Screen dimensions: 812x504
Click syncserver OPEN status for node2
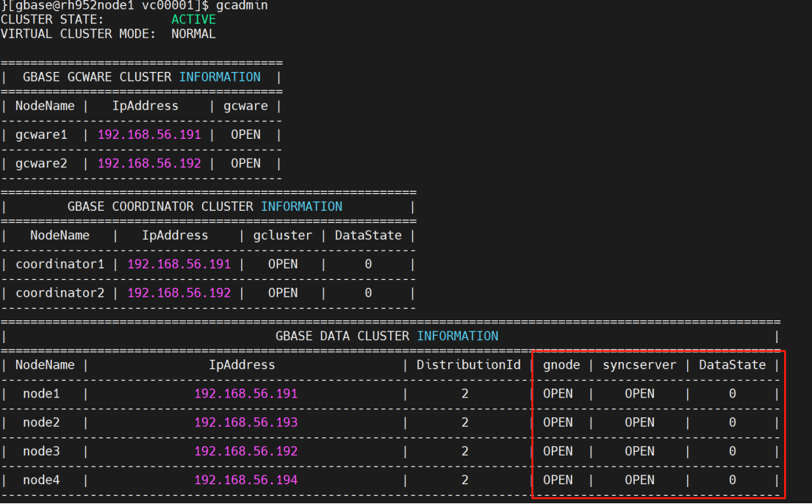(x=639, y=422)
